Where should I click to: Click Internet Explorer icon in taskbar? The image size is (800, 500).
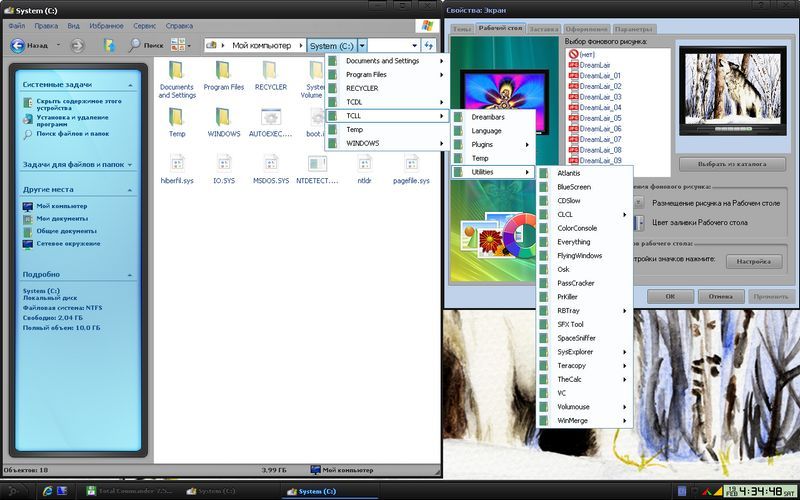click(x=47, y=490)
